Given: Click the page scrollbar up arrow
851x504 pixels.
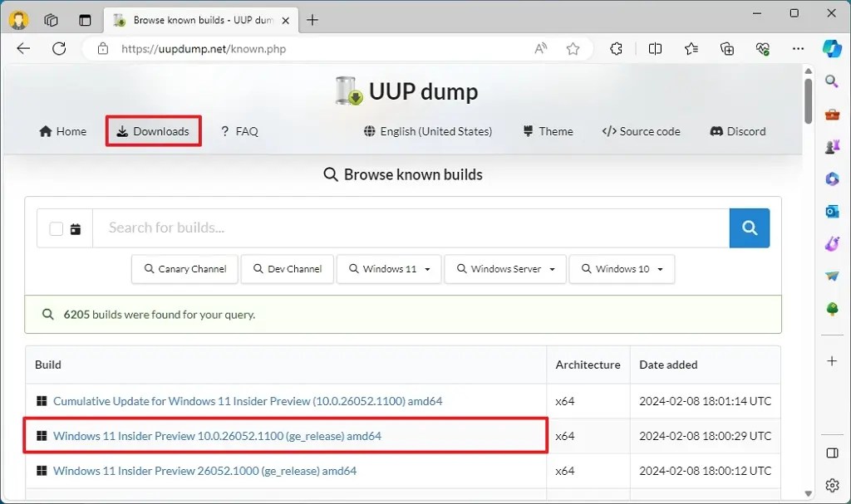Looking at the screenshot, I should pos(808,71).
